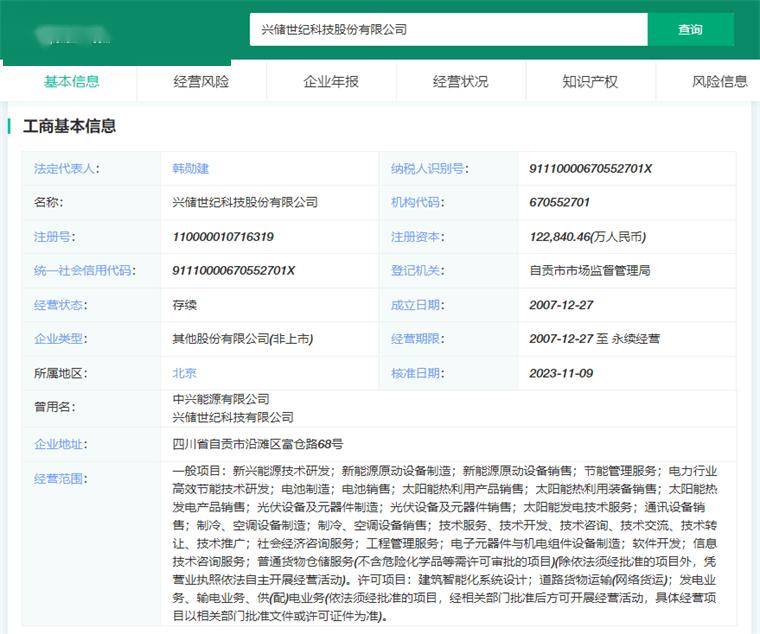
Task: Click the 机构代码 label
Action: click(417, 202)
